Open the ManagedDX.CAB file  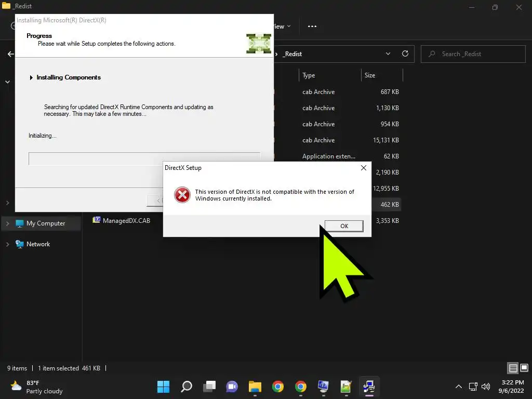point(126,220)
